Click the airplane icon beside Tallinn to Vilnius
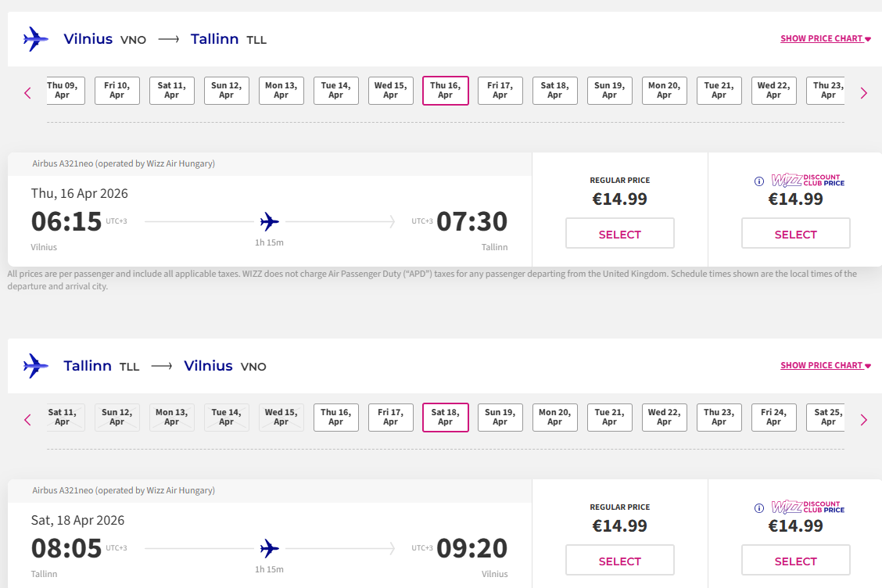Screen dimensions: 882x588 (x=35, y=366)
